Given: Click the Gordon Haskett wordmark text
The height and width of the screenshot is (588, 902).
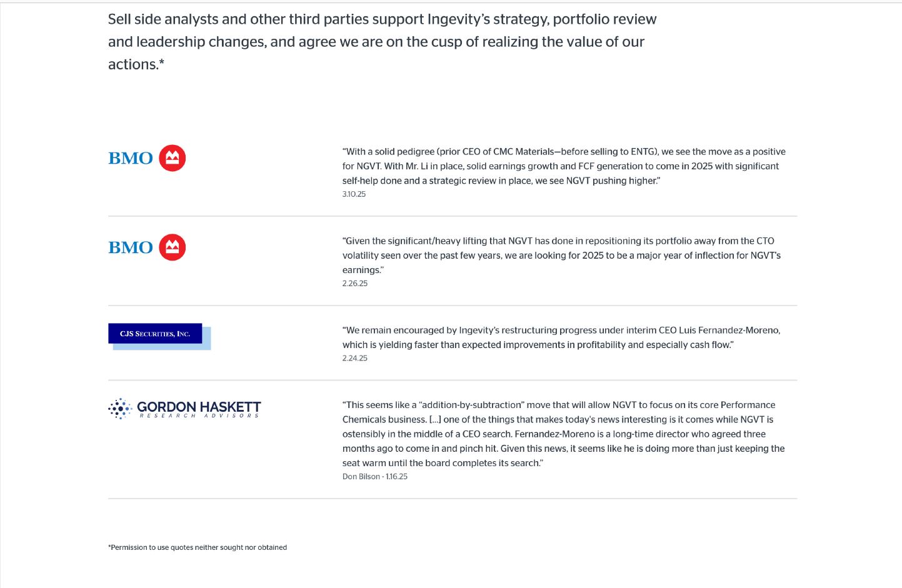Looking at the screenshot, I should tap(199, 406).
